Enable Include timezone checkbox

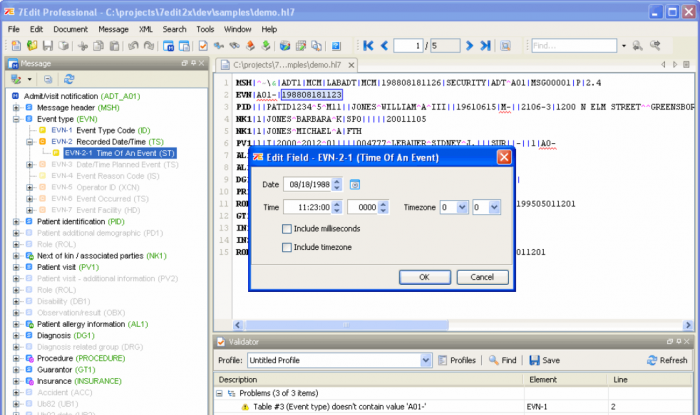coord(287,247)
